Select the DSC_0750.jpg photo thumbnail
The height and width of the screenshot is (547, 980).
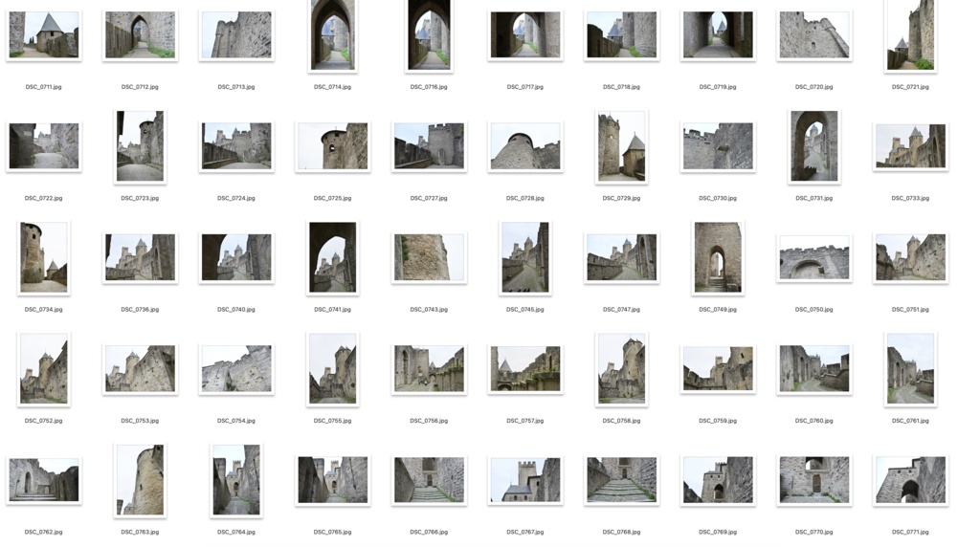tap(814, 257)
